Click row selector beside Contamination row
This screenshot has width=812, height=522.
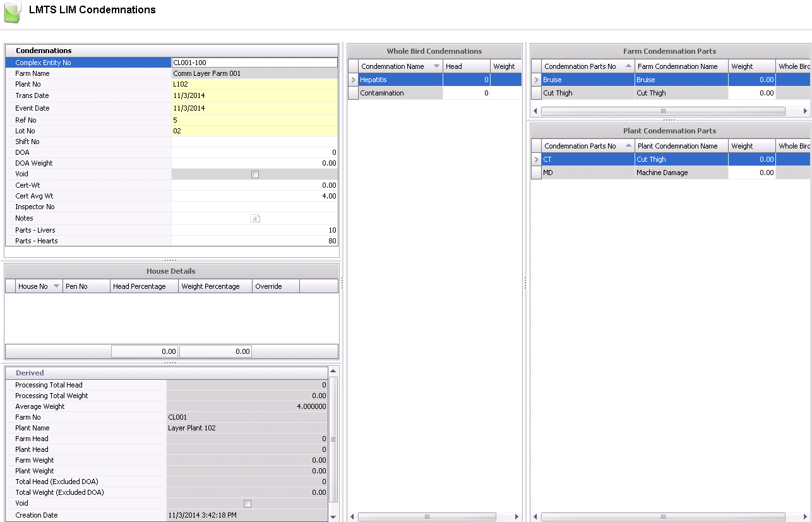[x=353, y=93]
